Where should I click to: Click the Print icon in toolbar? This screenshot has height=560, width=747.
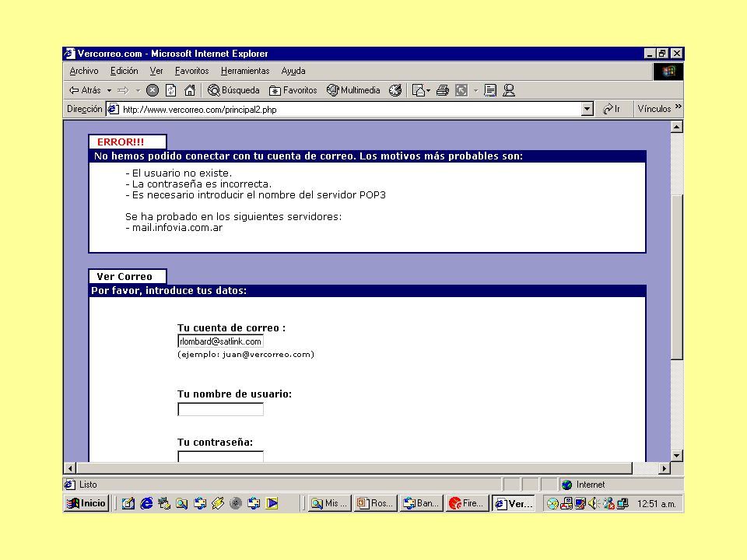pyautogui.click(x=443, y=90)
